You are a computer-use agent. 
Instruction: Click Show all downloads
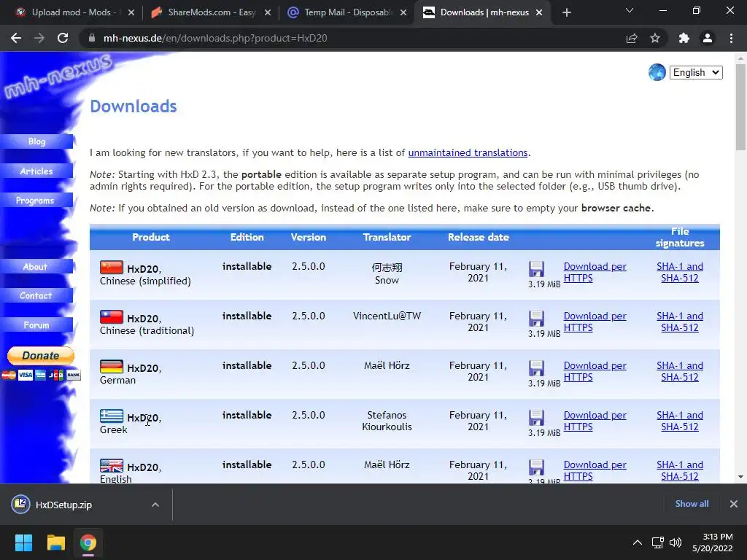(x=692, y=504)
